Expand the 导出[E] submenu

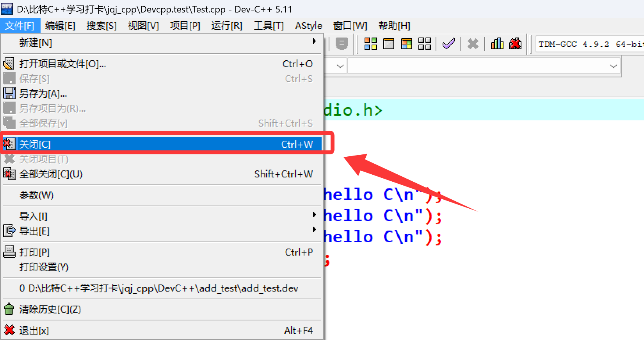pos(162,231)
